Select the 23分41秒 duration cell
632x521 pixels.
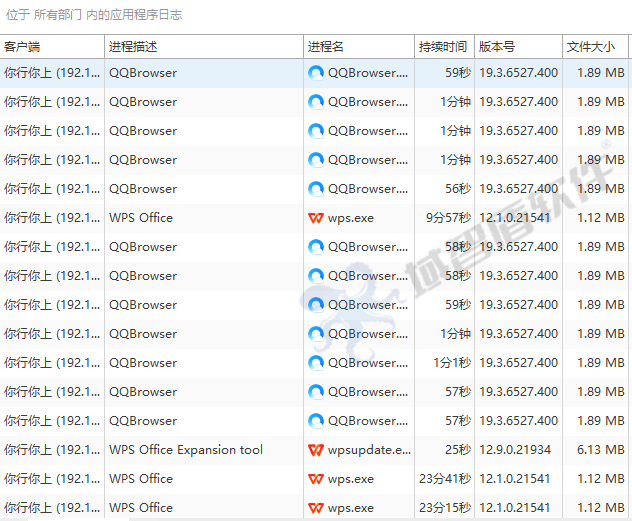445,479
